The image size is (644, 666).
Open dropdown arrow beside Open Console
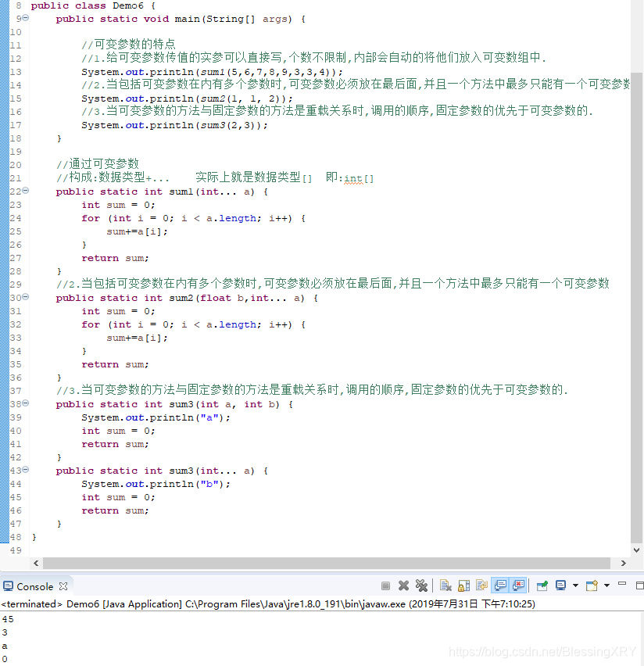607,586
